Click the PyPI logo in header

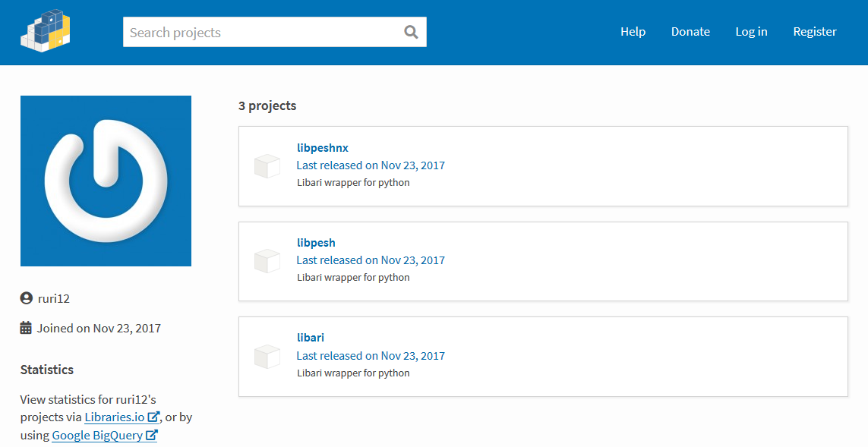coord(46,30)
